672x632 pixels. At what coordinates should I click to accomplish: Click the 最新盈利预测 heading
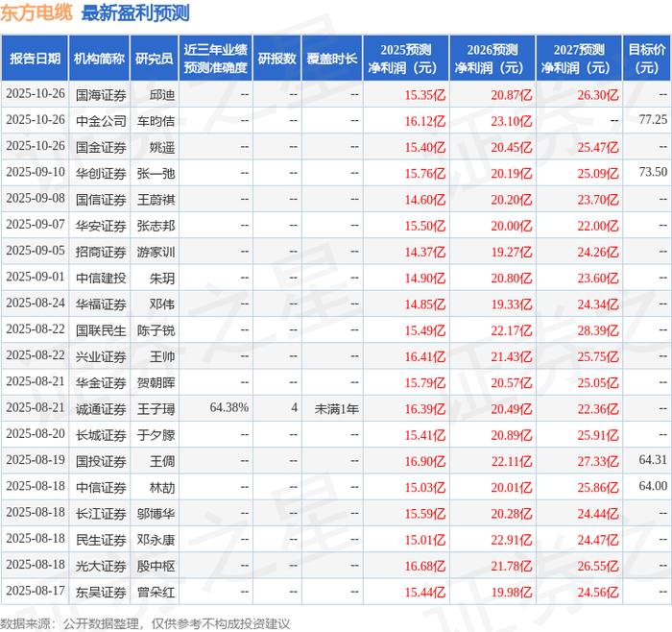[x=135, y=12]
